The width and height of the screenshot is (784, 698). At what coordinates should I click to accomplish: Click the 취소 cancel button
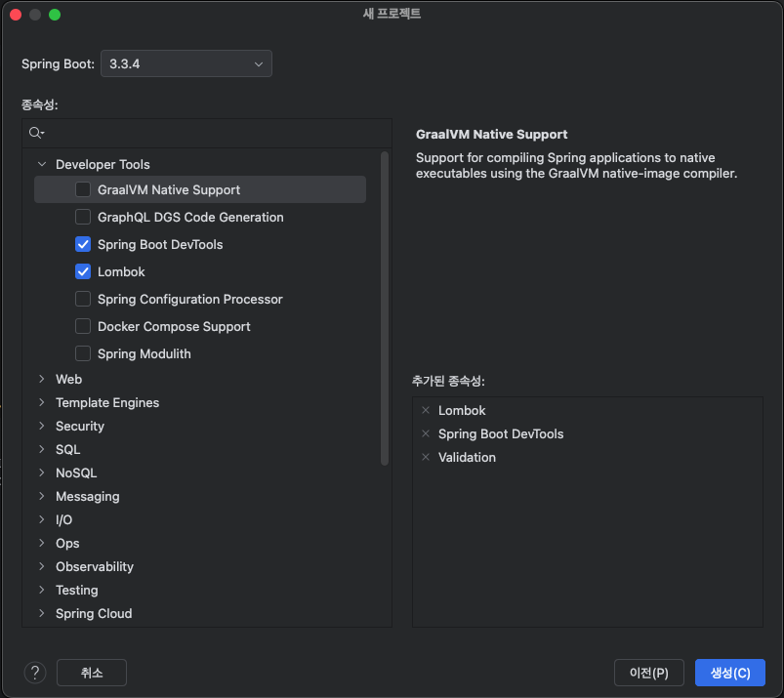(92, 673)
